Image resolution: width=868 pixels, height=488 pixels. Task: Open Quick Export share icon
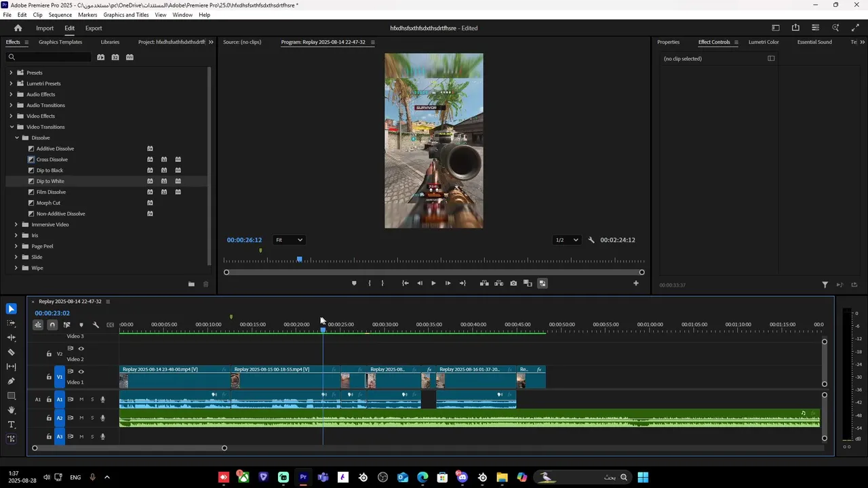tap(795, 28)
